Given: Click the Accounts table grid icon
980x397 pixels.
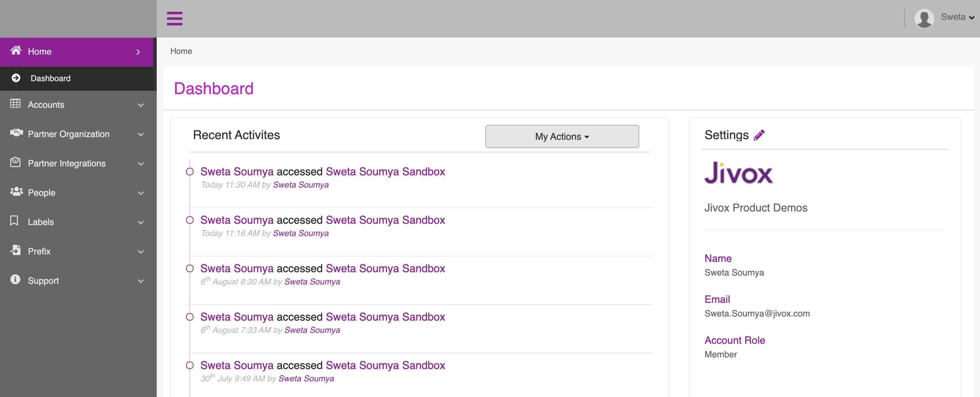Looking at the screenshot, I should click(x=15, y=104).
